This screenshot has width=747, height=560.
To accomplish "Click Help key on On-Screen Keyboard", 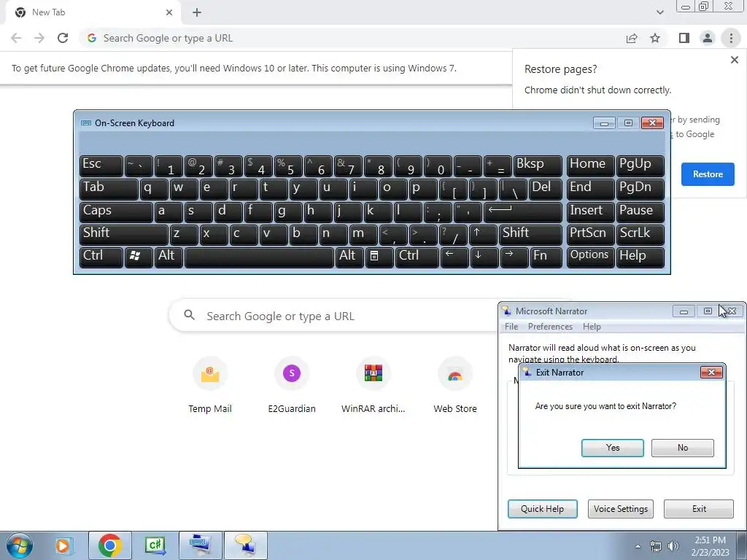I will [x=640, y=257].
